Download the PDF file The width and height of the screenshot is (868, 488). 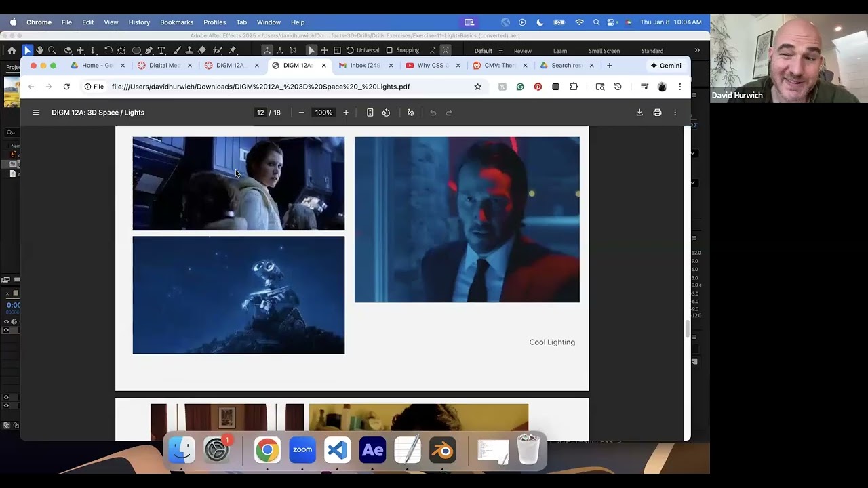click(639, 113)
